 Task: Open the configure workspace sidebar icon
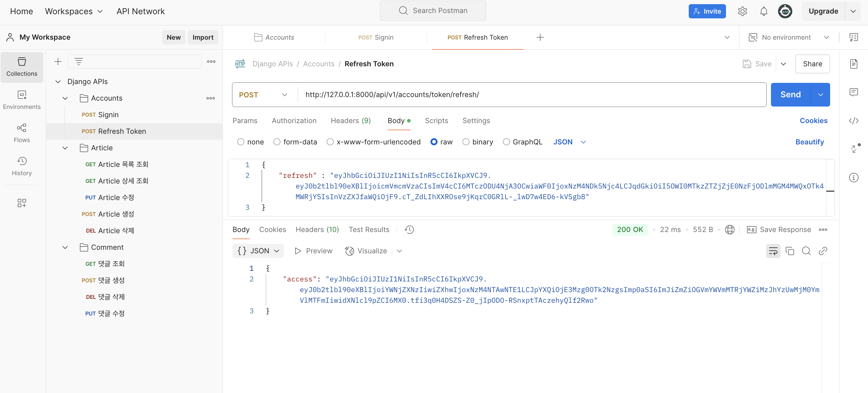(22, 203)
